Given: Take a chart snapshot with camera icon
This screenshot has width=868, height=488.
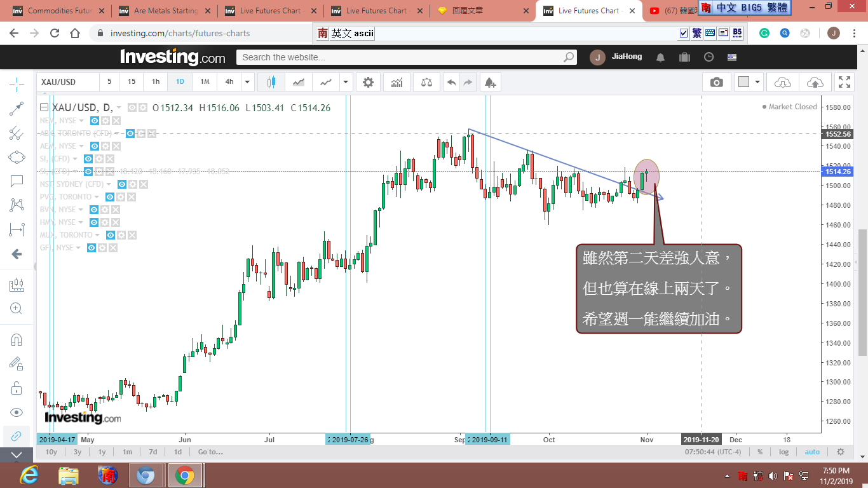Looking at the screenshot, I should [x=716, y=82].
